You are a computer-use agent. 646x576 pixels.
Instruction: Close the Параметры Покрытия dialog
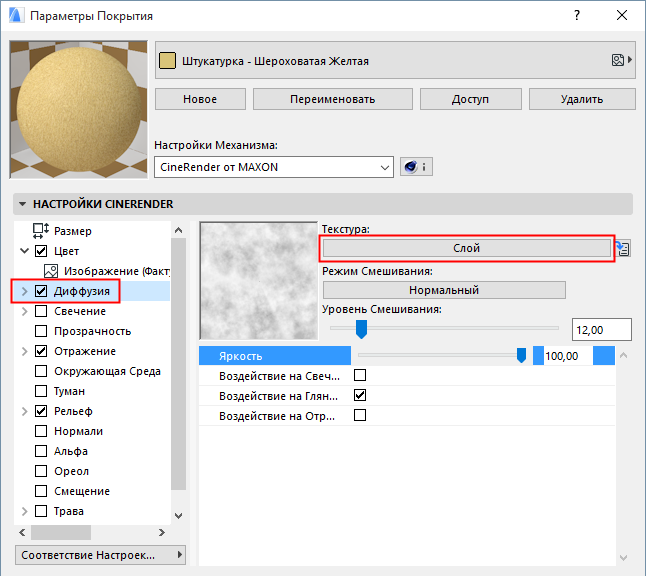pos(622,15)
